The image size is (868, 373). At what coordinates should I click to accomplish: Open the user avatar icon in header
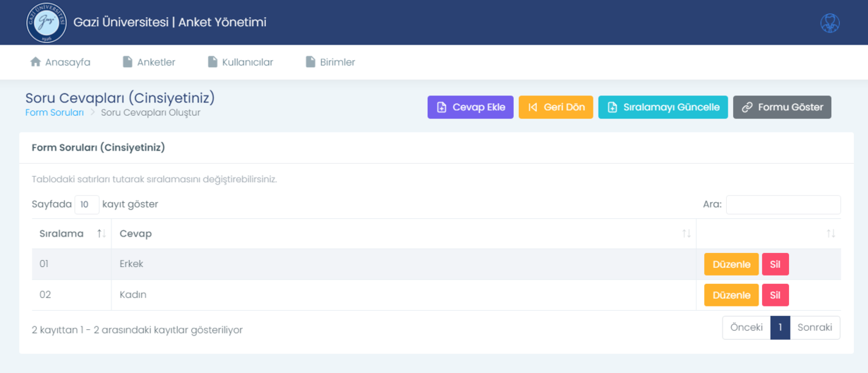(x=830, y=23)
